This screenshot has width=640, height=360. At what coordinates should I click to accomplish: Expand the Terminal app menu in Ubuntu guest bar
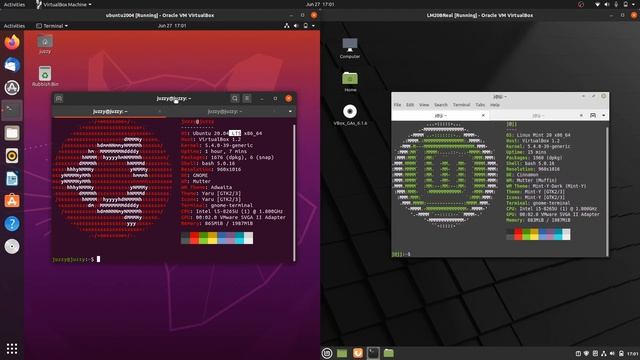(52, 26)
